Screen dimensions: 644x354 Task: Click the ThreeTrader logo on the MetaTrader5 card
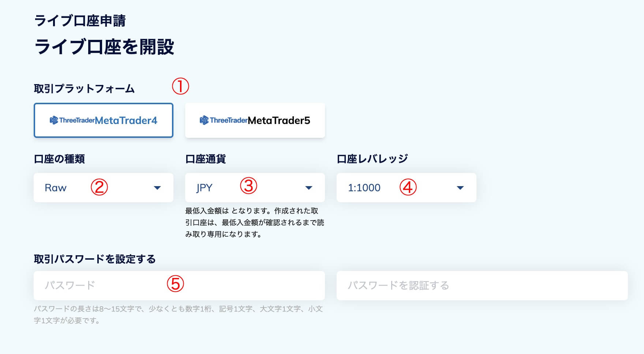coord(224,120)
